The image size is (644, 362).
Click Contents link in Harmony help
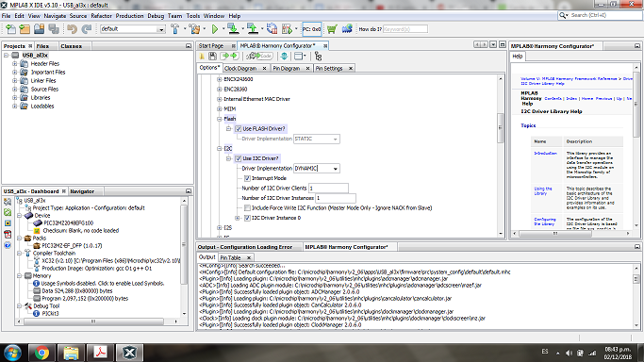553,98
